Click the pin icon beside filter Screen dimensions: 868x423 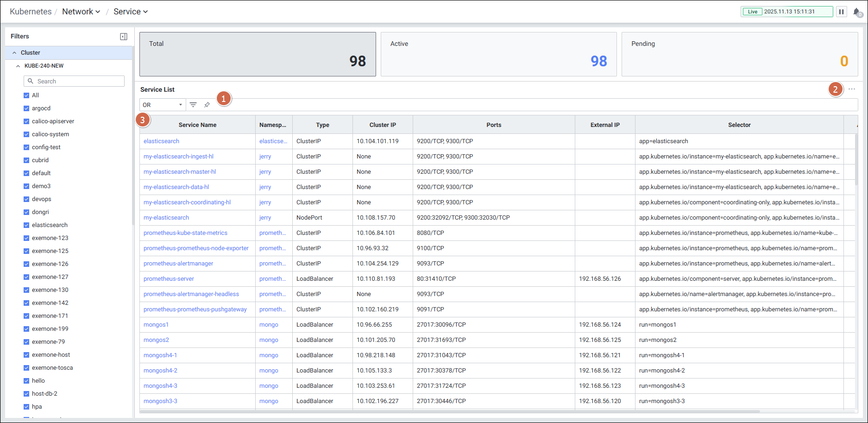click(207, 105)
